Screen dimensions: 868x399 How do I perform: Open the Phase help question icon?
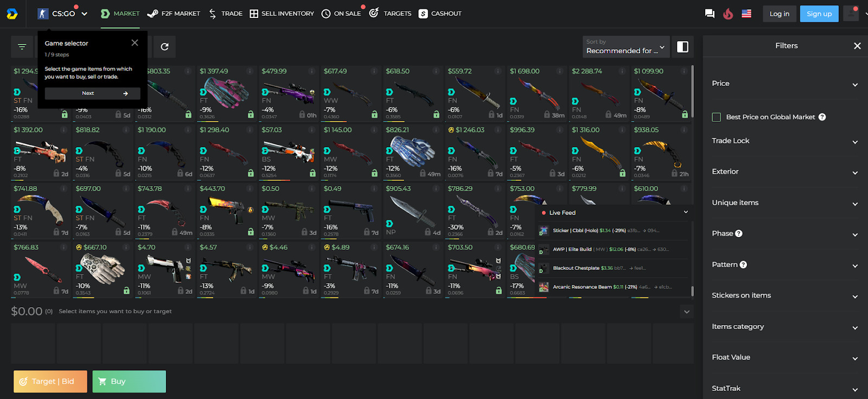click(738, 233)
